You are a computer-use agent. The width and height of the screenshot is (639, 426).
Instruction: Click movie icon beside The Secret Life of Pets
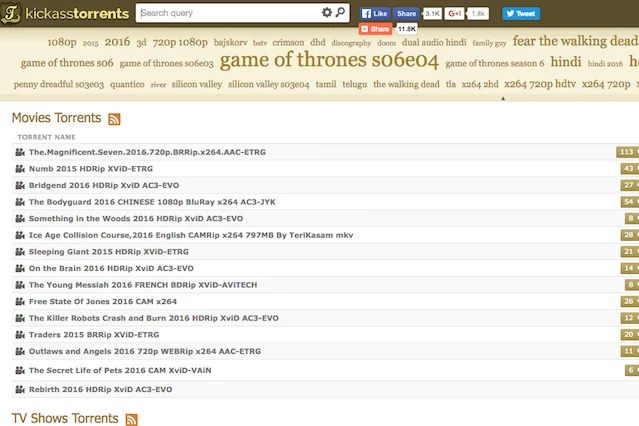[x=20, y=371]
